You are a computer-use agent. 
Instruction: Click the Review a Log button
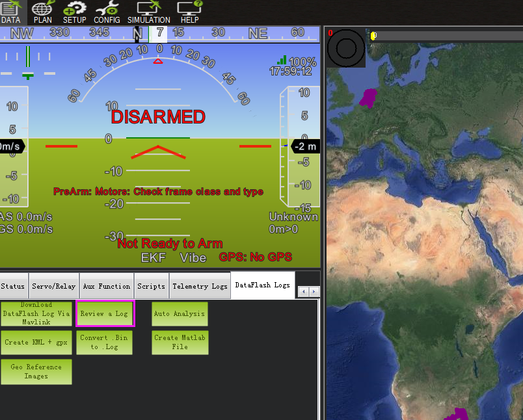point(105,313)
